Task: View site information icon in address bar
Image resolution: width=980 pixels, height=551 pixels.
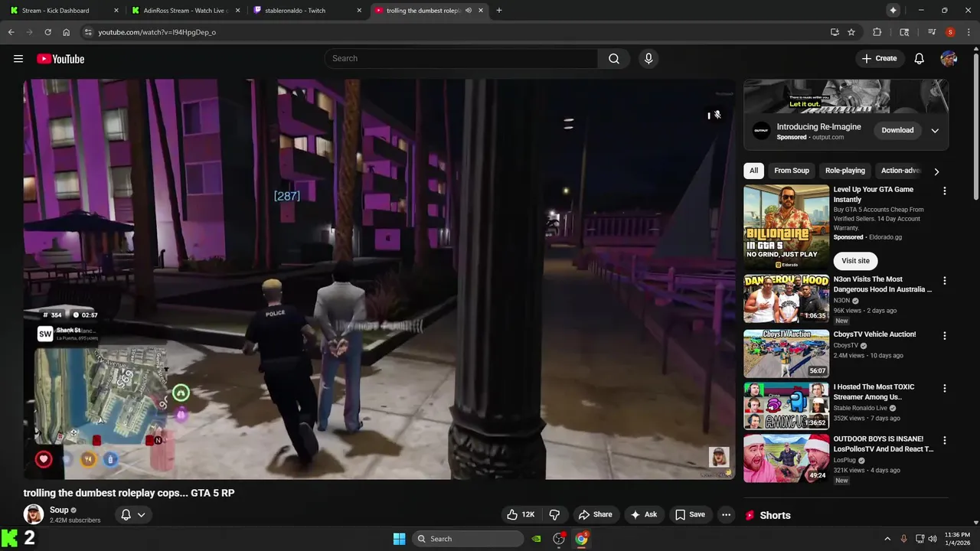Action: 88,32
